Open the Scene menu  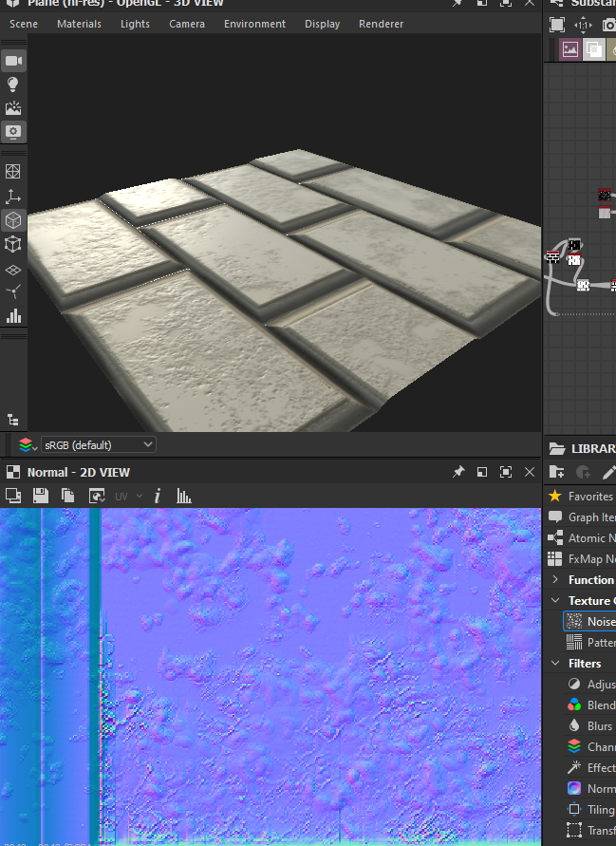[24, 24]
